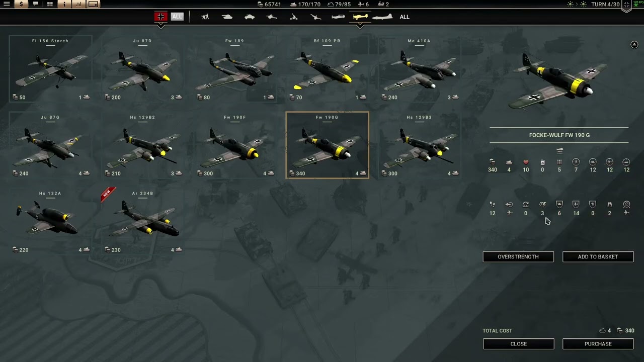
Task: Click the PURCHASE button
Action: [x=598, y=344]
